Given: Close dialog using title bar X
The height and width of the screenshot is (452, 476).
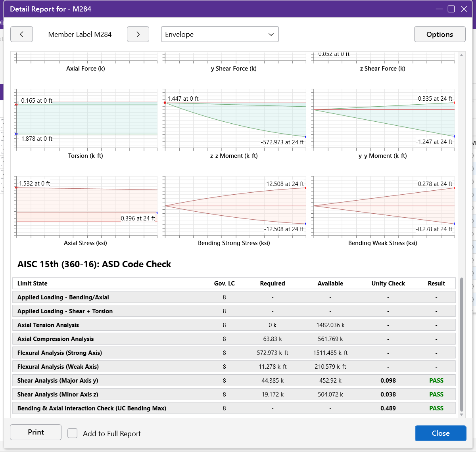Looking at the screenshot, I should [464, 9].
